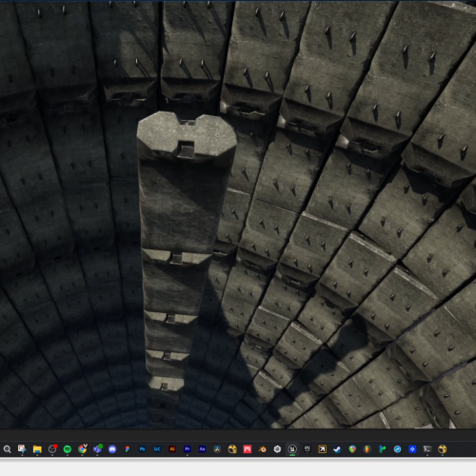Open Discord from the taskbar
This screenshot has width=476, height=476.
[x=112, y=449]
